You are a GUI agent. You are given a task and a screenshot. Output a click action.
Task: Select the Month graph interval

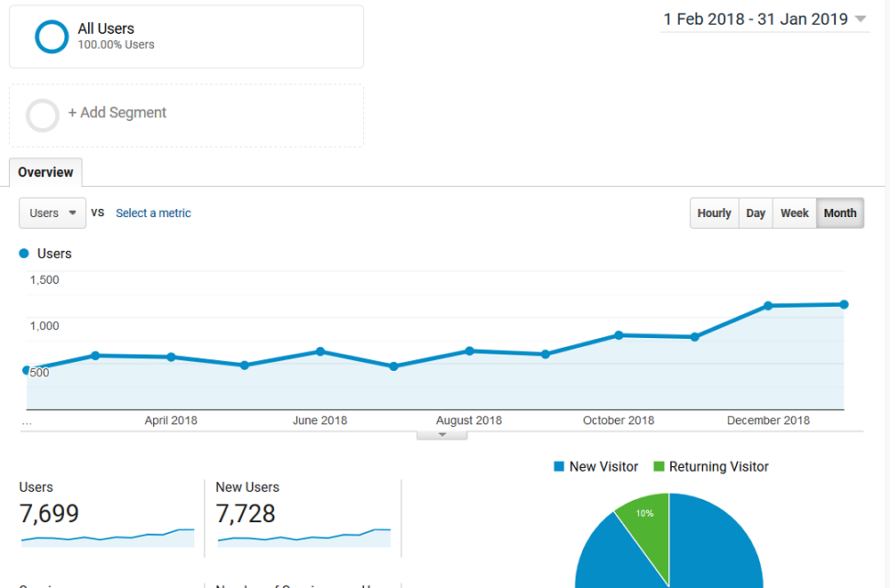coord(840,213)
